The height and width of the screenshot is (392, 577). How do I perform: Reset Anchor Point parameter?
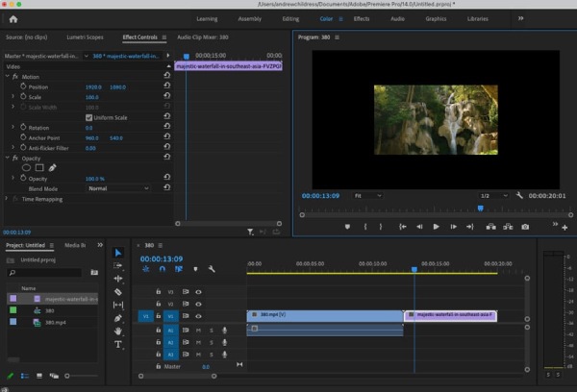pos(167,136)
